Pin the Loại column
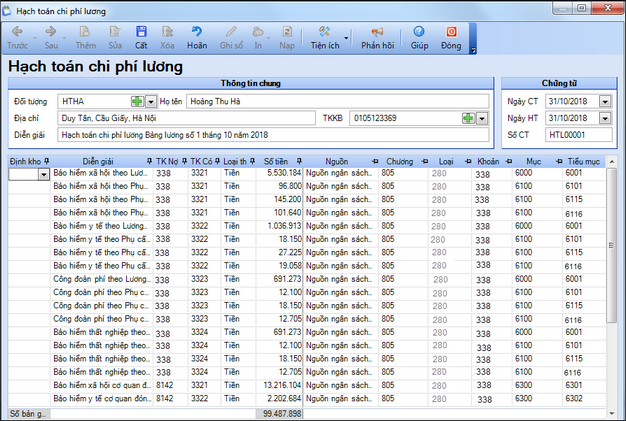Screen dimensions: 626x421 [468, 161]
